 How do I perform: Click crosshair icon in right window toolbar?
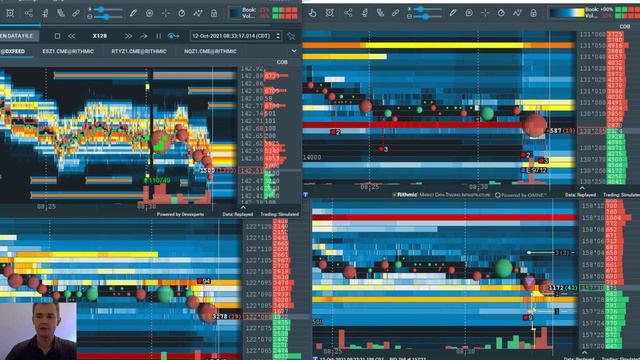485,13
